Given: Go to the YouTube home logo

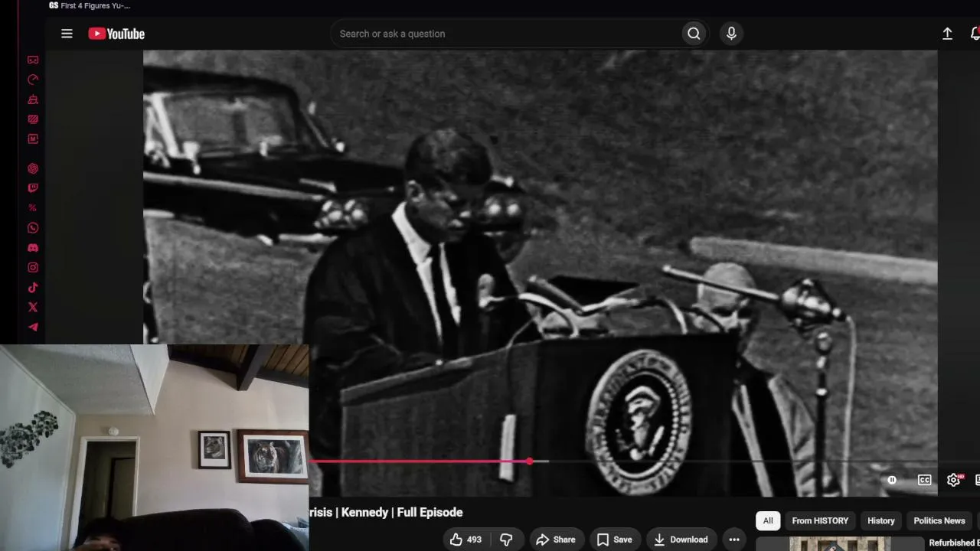Looking at the screenshot, I should tap(116, 34).
